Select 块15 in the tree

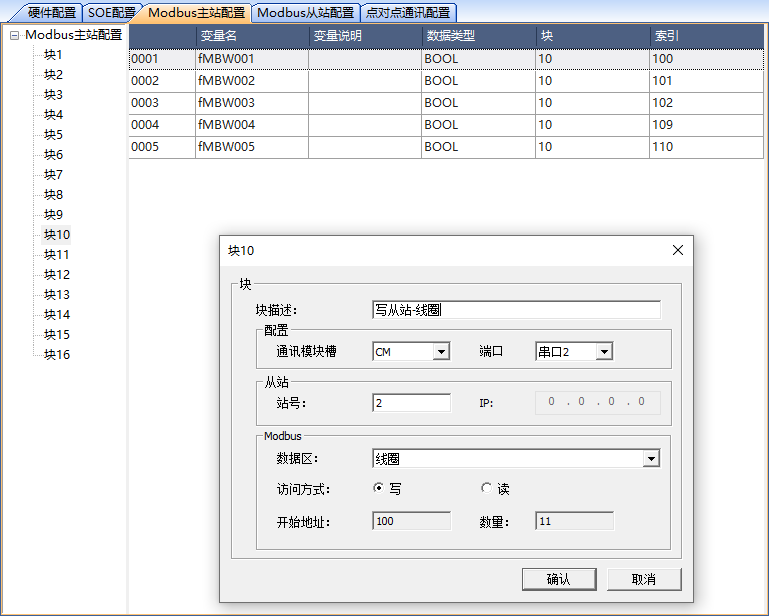56,334
